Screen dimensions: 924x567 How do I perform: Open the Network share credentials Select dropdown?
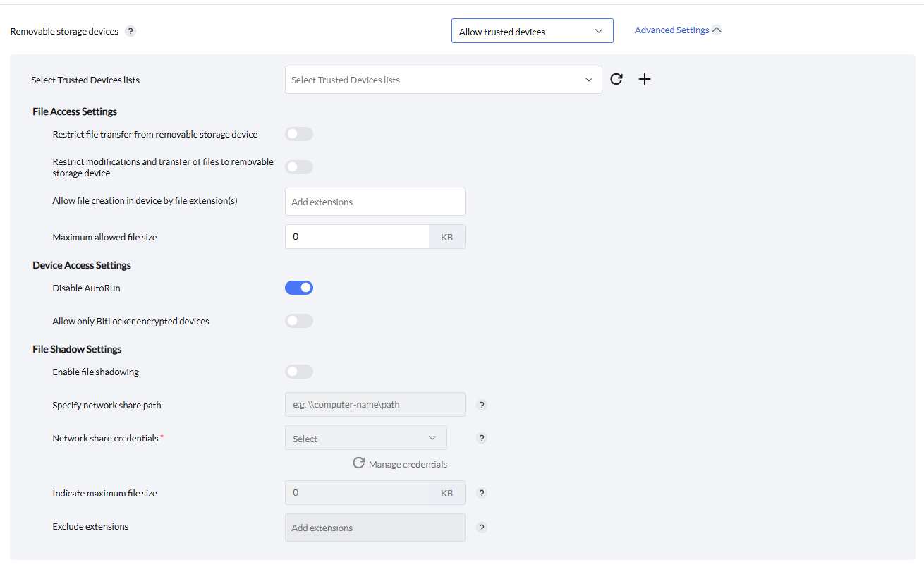pos(365,438)
